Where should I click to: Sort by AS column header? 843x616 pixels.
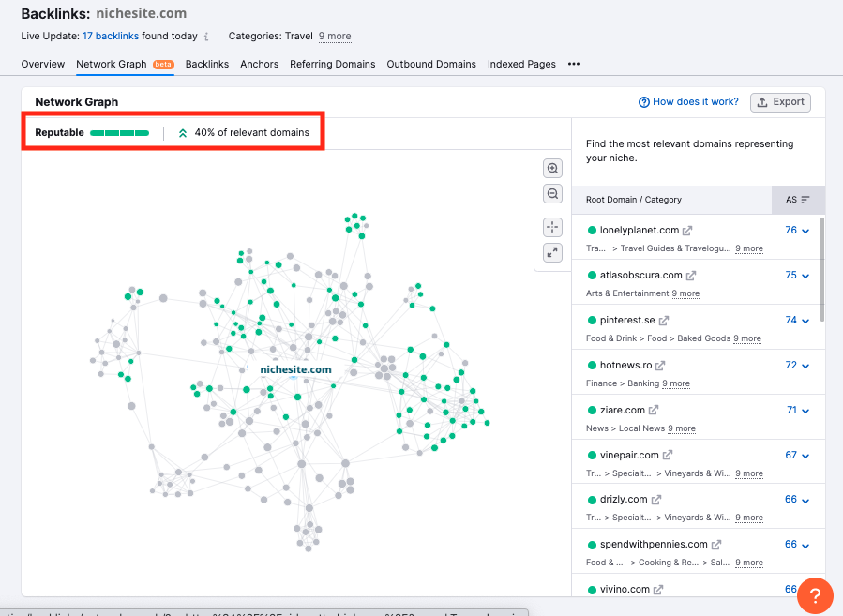pyautogui.click(x=798, y=200)
